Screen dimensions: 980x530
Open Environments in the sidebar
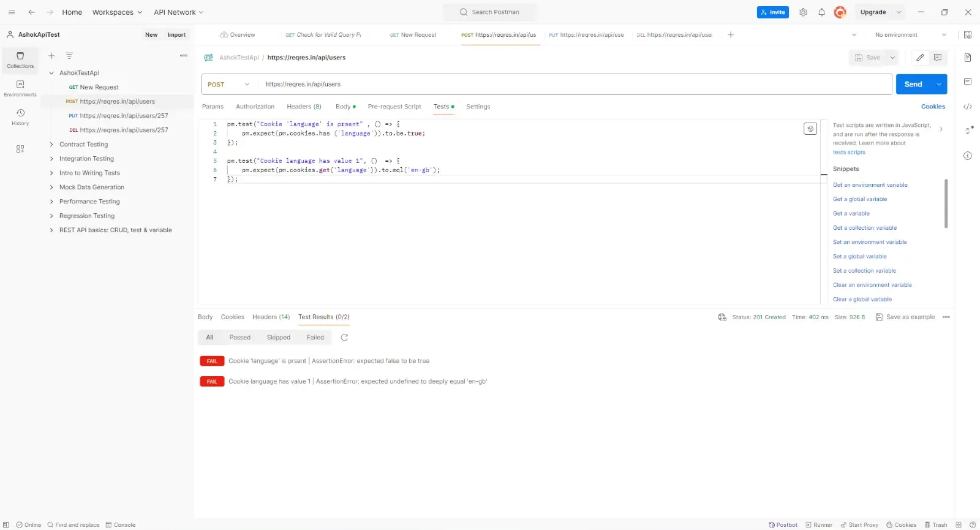pos(20,89)
